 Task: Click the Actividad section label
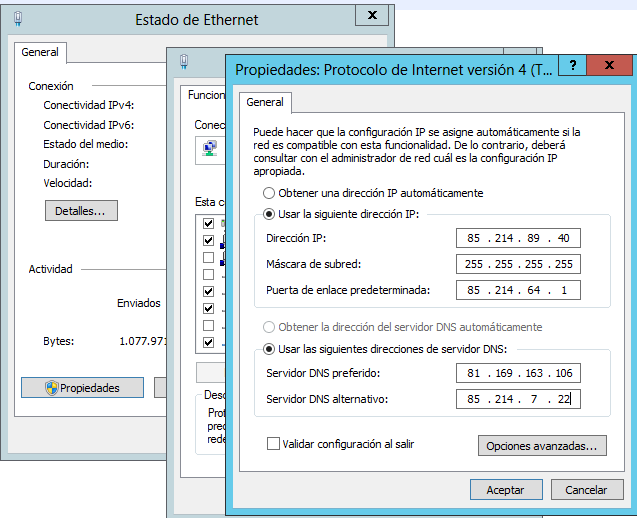point(50,269)
